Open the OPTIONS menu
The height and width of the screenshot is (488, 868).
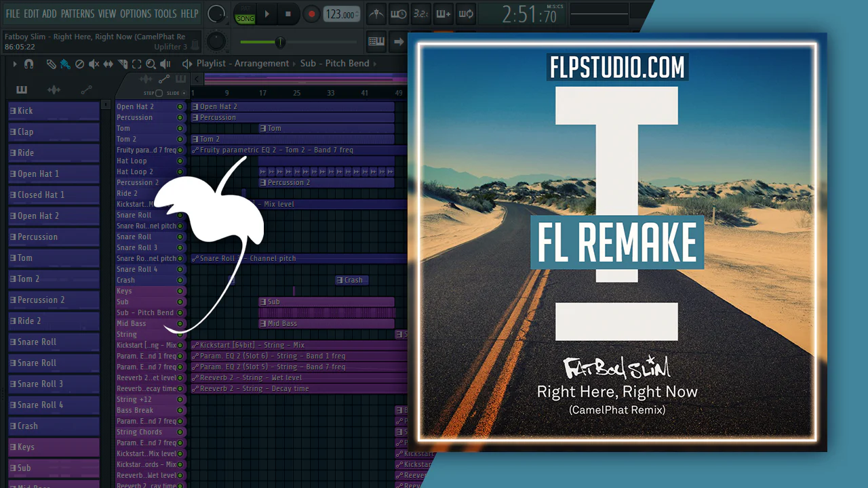(x=136, y=14)
